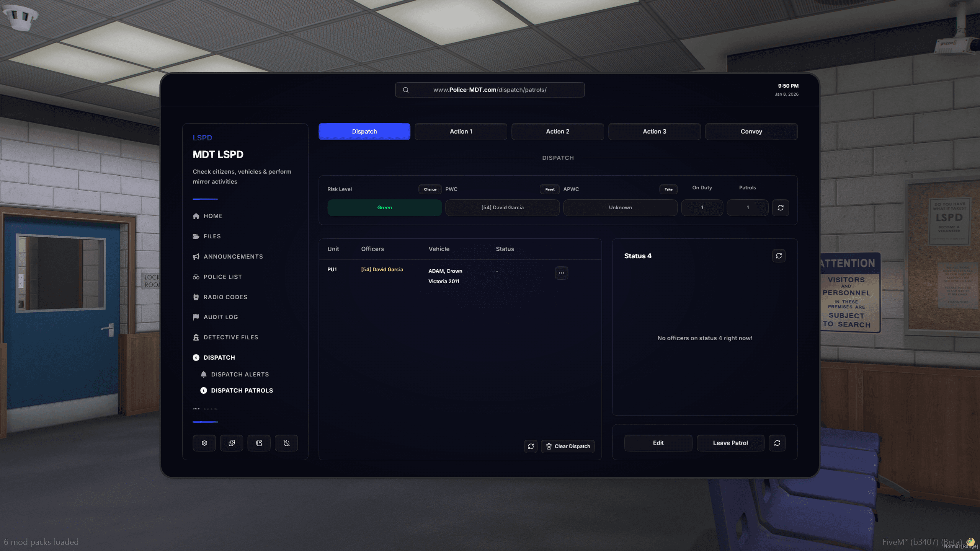Click the Leave Patrol button
The width and height of the screenshot is (980, 551).
[x=730, y=443]
